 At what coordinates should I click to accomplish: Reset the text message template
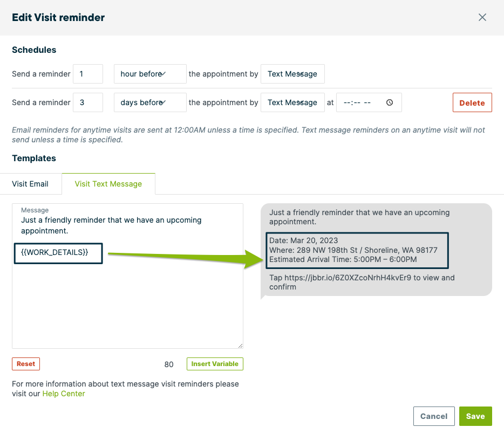(25, 364)
